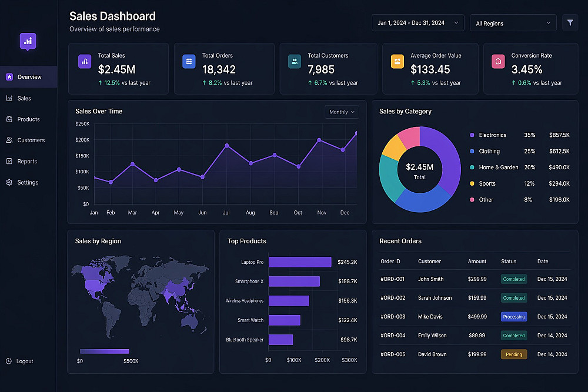Click the Laptop Pro bar in Top Products
Image resolution: width=588 pixels, height=392 pixels.
point(300,262)
